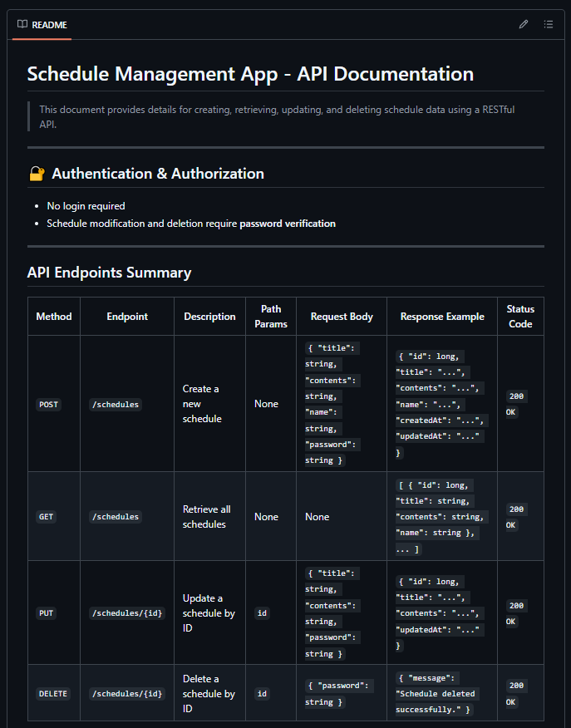Viewport: 571px width, 728px height.
Task: Click the POST method code badge
Action: (x=49, y=404)
